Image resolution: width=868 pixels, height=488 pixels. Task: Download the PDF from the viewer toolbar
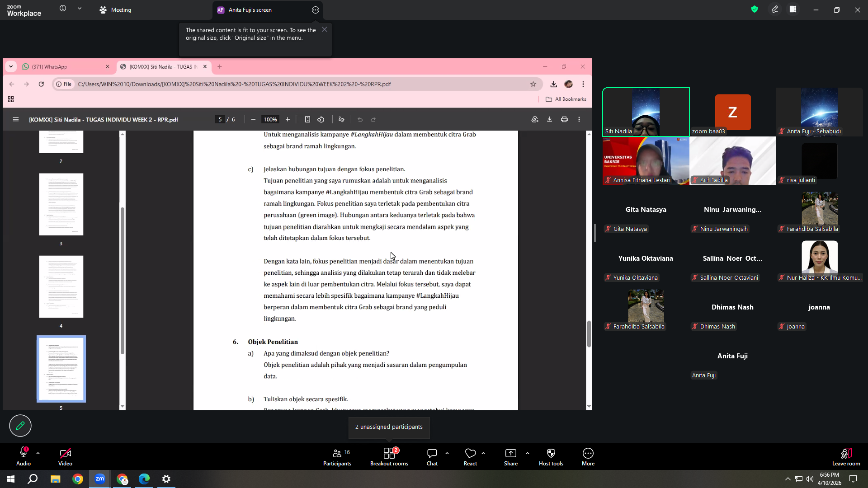pos(550,120)
